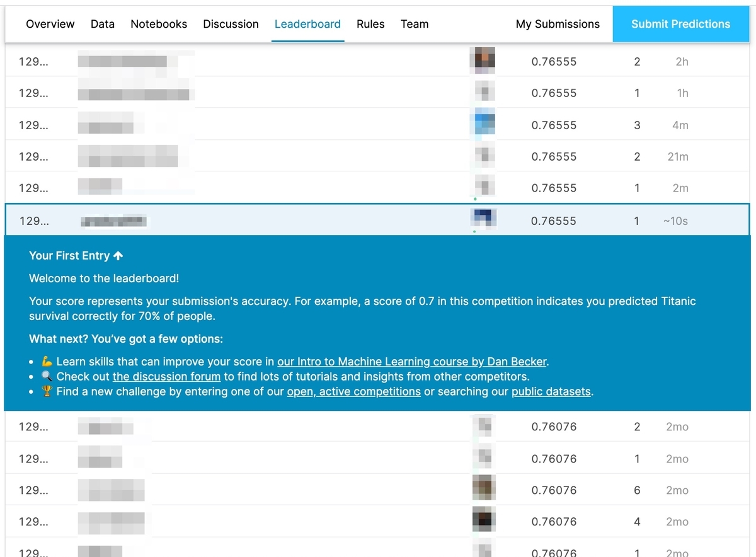Click the team name in the 1h row
The width and height of the screenshot is (756, 557).
pyautogui.click(x=134, y=93)
